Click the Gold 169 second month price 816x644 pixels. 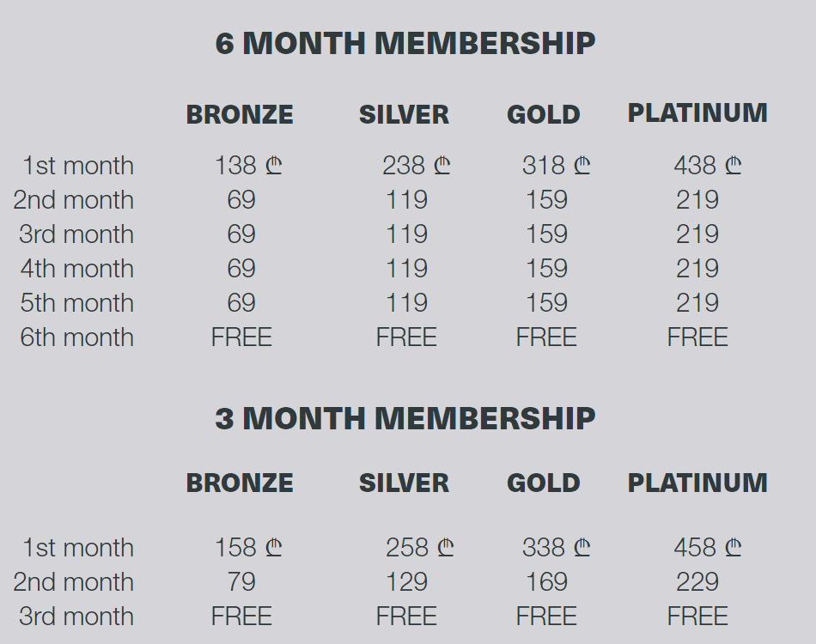546,581
